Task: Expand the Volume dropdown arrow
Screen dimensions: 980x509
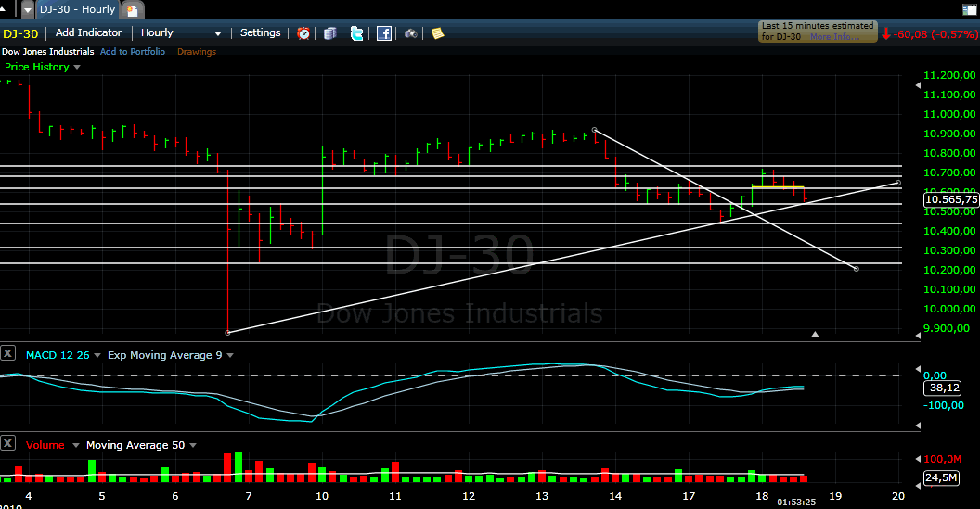Action: click(x=75, y=445)
